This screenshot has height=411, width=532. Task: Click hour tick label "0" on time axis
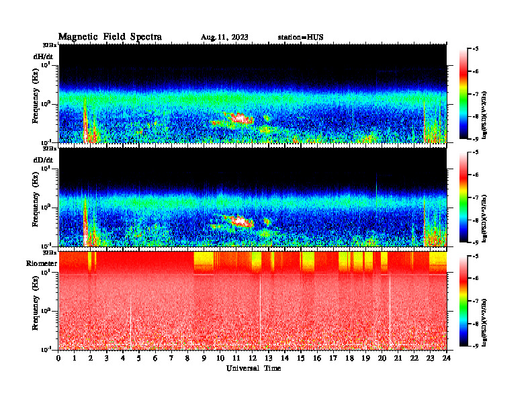click(x=58, y=359)
